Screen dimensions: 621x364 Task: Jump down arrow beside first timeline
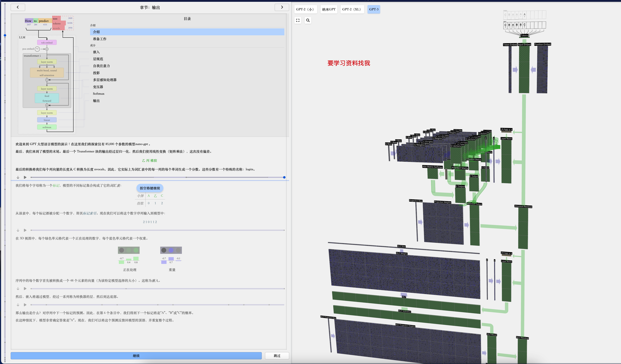[18, 177]
